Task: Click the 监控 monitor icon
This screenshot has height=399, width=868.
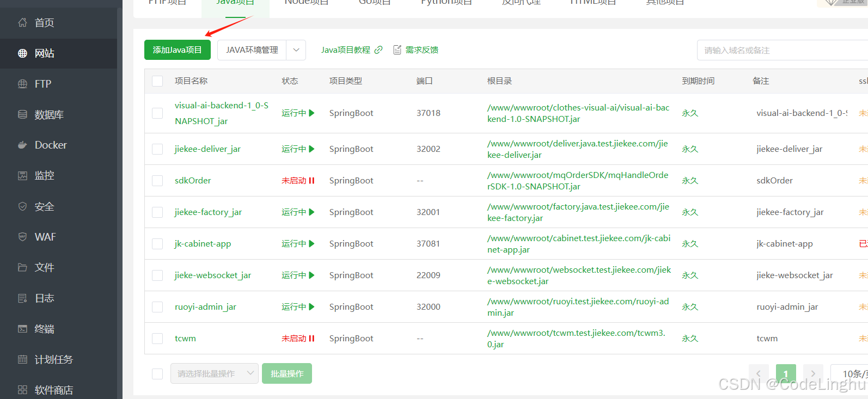Action: coord(22,175)
